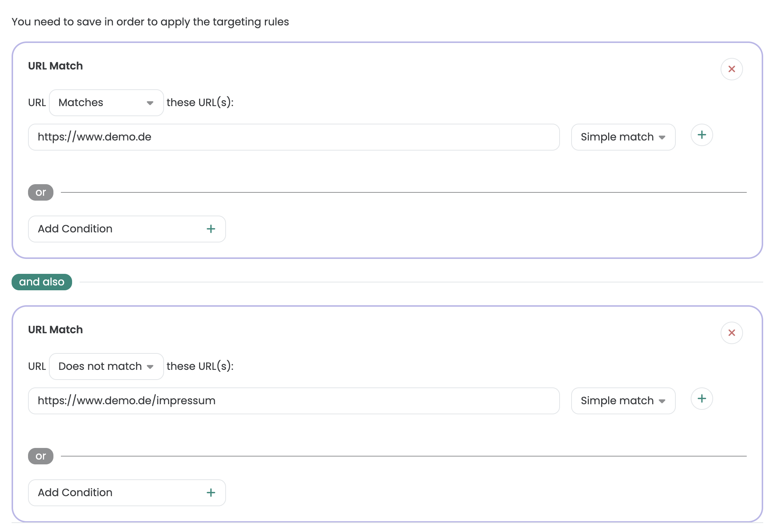Remove the second URL Match rule with impressum
Screen dimensions: 777x532
click(731, 333)
